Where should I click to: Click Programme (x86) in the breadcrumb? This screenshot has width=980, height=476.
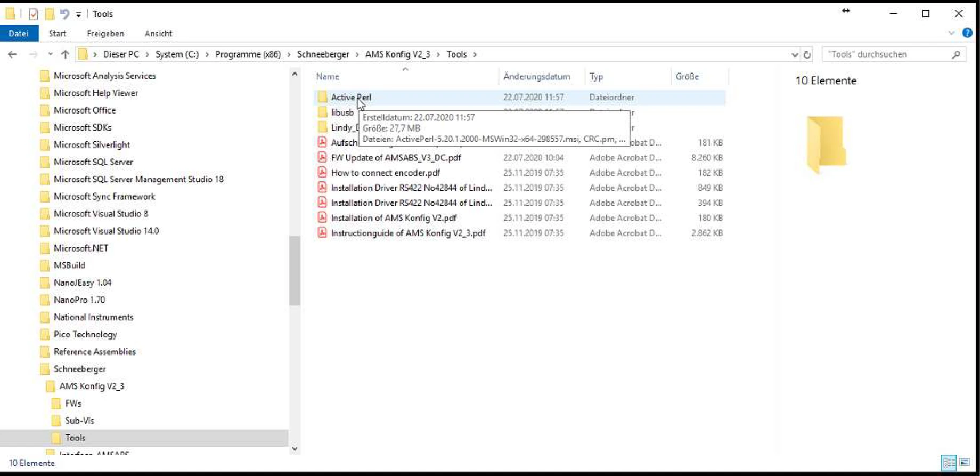pos(248,54)
